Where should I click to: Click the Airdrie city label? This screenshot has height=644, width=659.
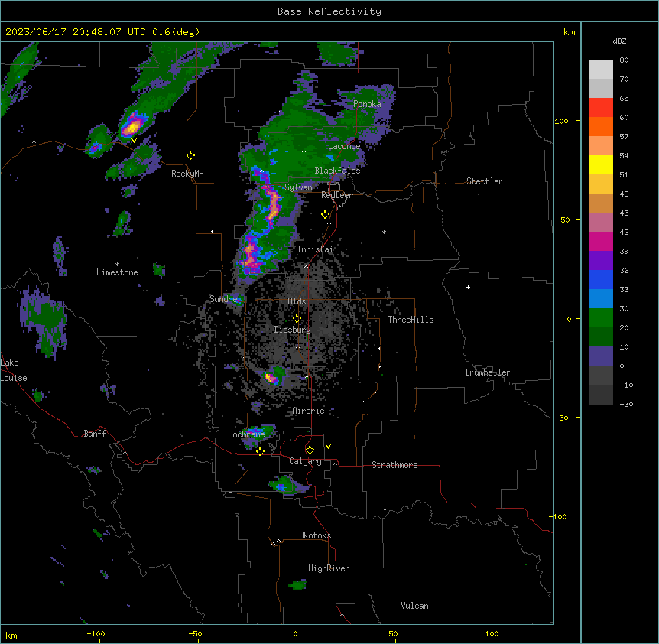point(309,411)
